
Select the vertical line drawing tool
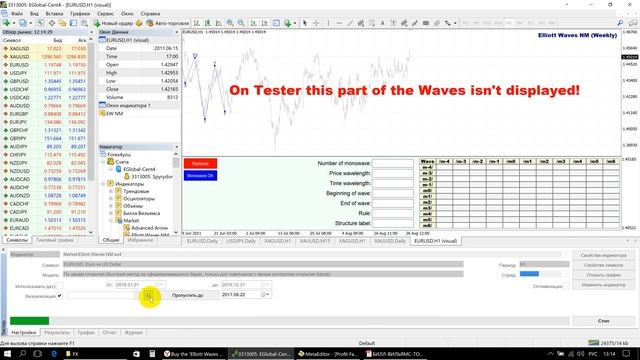(328, 23)
